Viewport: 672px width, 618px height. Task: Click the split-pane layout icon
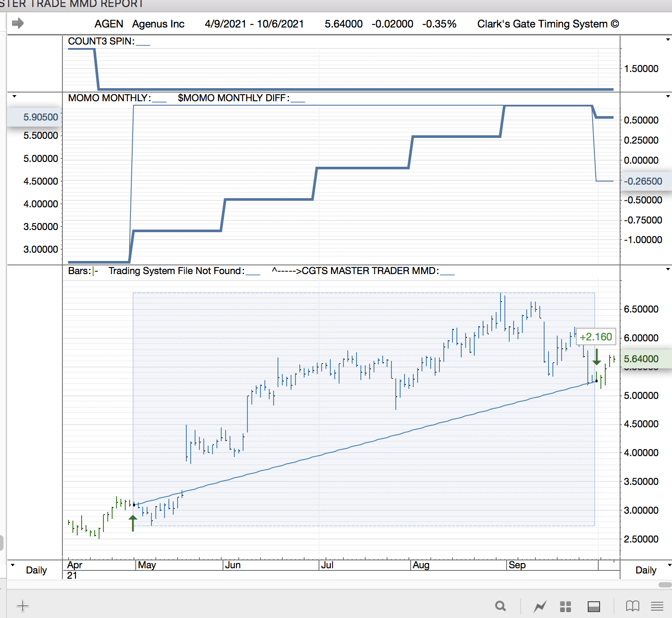pyautogui.click(x=593, y=606)
